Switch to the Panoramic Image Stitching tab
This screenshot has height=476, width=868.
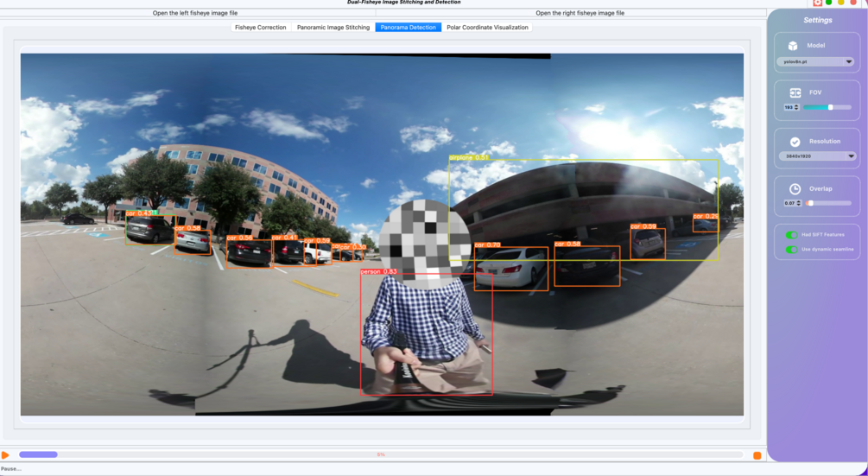pos(333,27)
